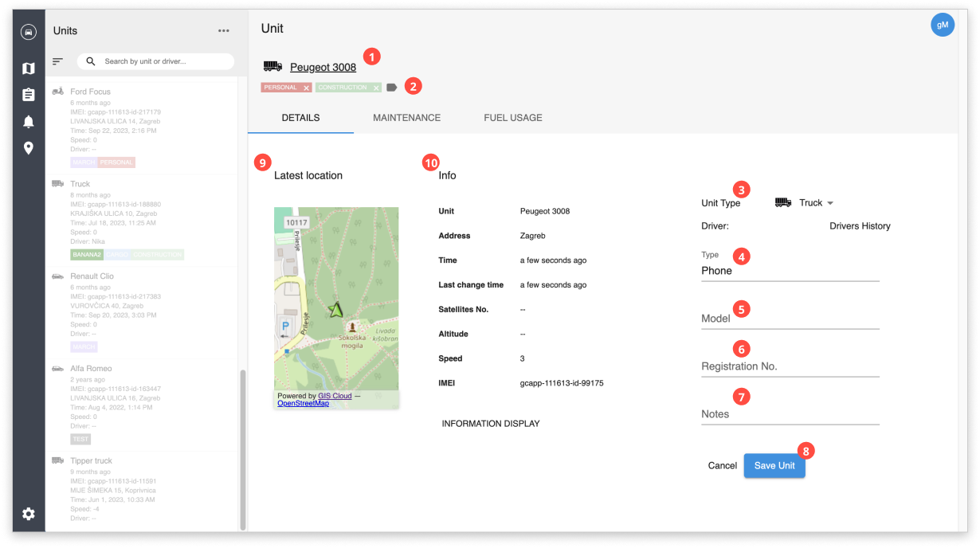Viewport: 980px width, 548px height.
Task: Open the settings gear at sidebar bottom
Action: pos(29,515)
